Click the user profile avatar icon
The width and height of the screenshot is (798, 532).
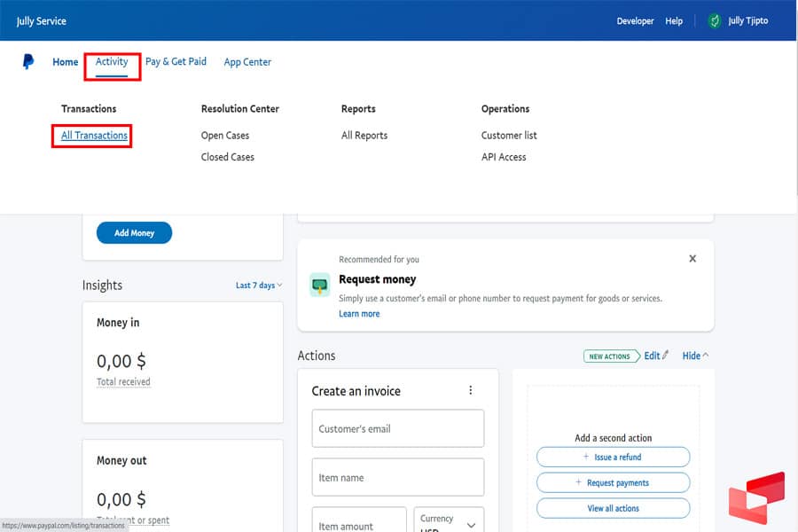click(x=715, y=21)
